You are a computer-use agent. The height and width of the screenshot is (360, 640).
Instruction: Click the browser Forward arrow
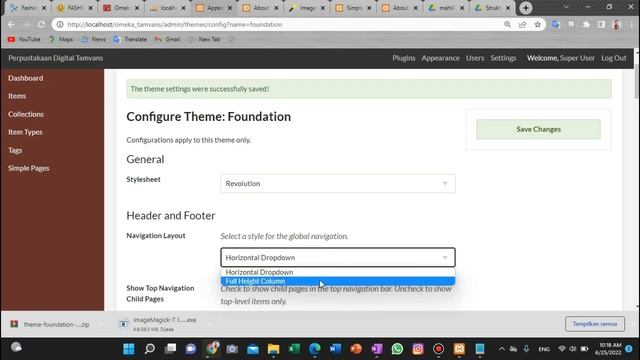(x=26, y=24)
